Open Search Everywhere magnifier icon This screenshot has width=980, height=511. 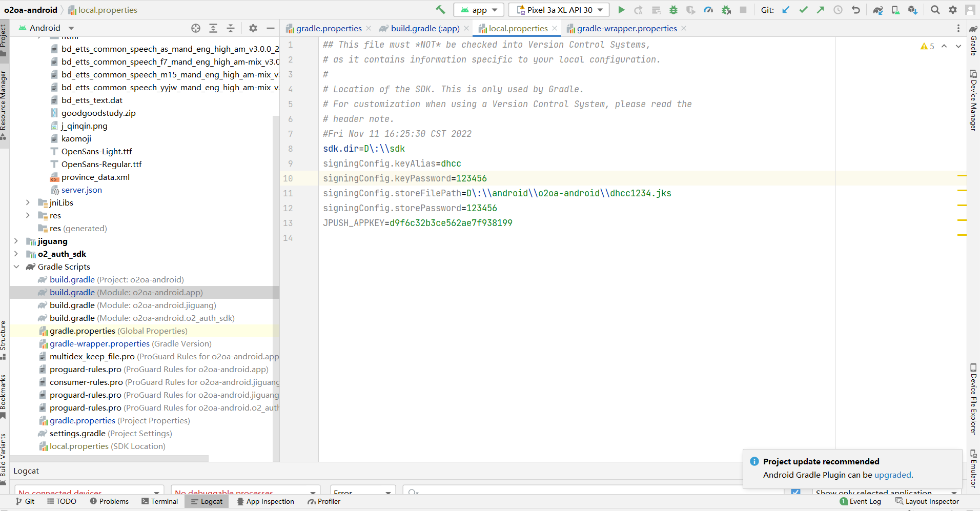point(935,10)
